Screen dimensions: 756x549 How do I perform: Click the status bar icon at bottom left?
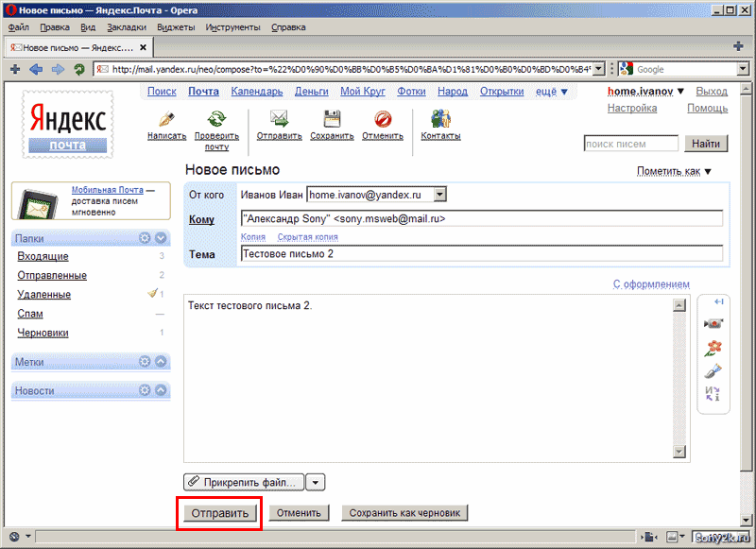(x=14, y=537)
